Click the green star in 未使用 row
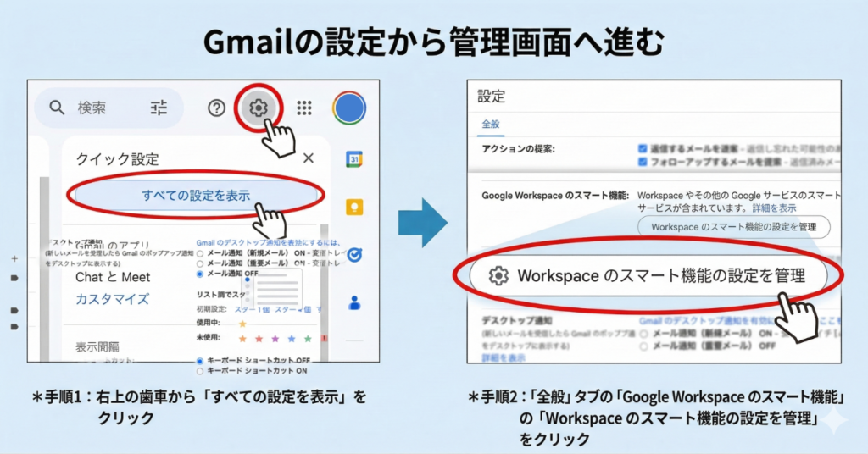Viewport: 868px width, 454px height. [308, 339]
